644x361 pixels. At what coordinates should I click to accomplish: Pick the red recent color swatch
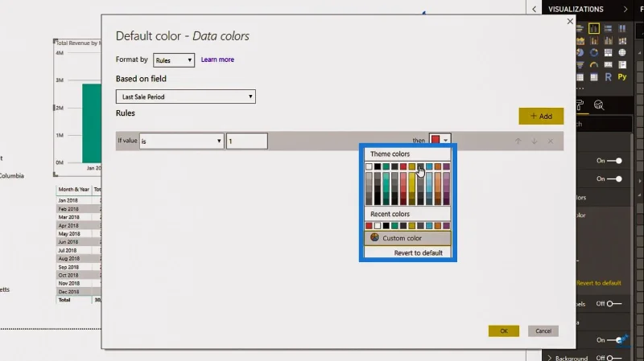pyautogui.click(x=369, y=226)
